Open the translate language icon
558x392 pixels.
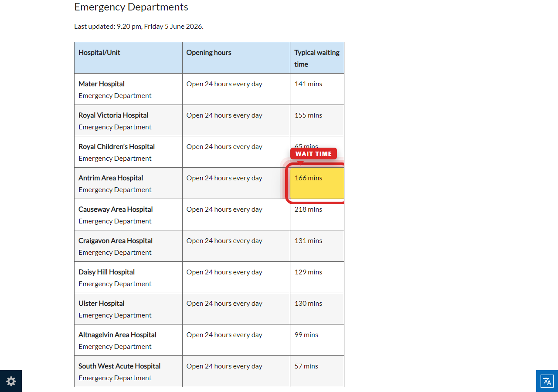(547, 381)
